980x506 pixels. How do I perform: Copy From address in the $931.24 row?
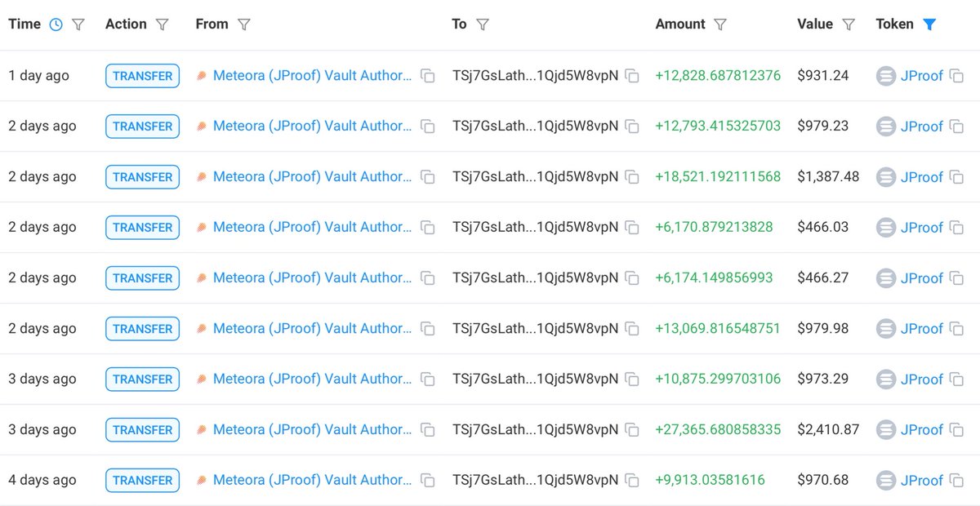coord(427,76)
